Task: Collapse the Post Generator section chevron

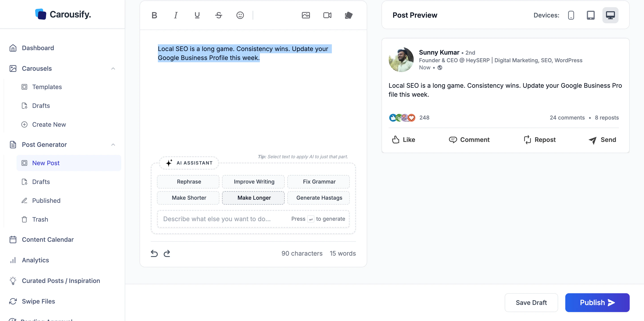Action: (x=113, y=145)
